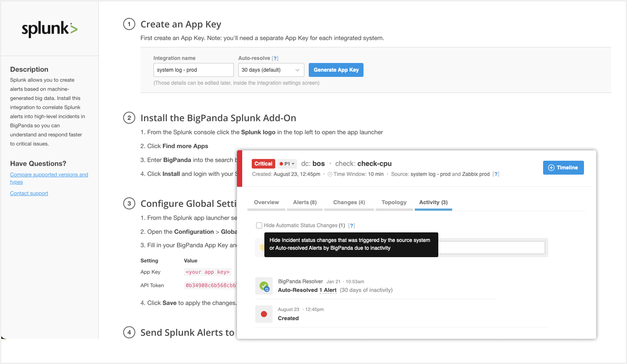Click the 'dc: bos' incident tag
The width and height of the screenshot is (627, 364).
[x=313, y=164]
